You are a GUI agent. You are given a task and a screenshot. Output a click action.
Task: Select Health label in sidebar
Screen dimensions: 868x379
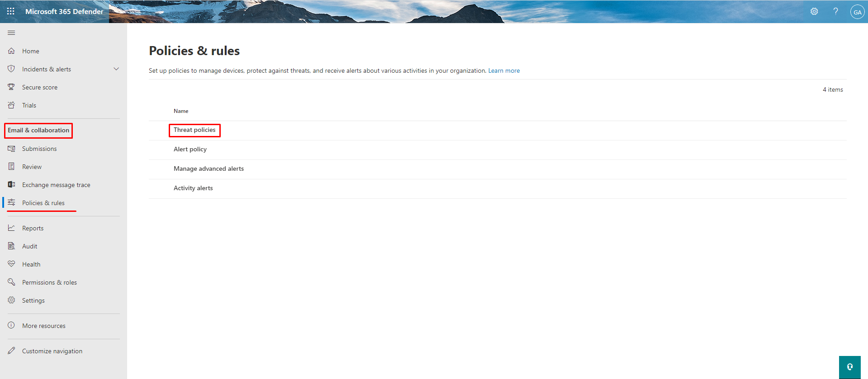click(x=31, y=264)
